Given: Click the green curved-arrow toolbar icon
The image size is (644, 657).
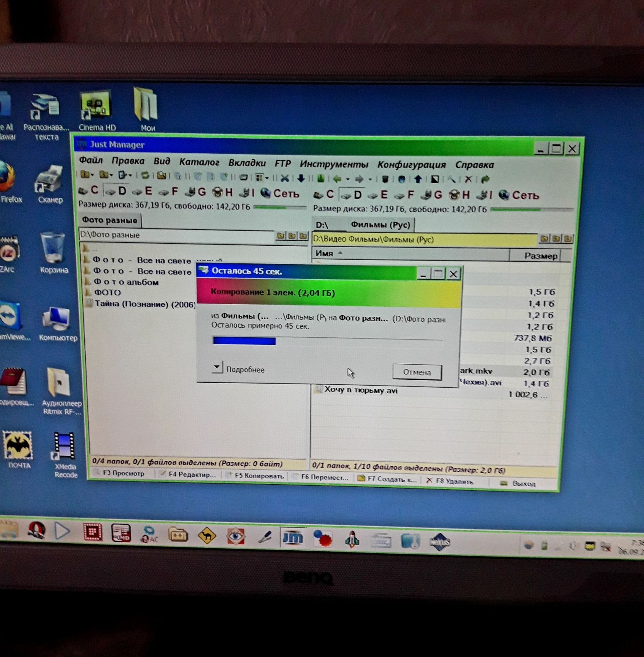Looking at the screenshot, I should 485,179.
